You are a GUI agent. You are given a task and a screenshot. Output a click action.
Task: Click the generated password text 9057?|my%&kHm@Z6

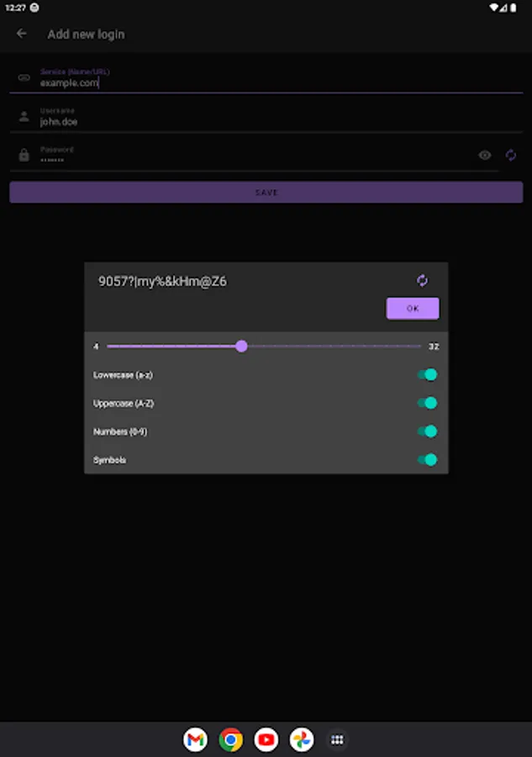point(162,282)
